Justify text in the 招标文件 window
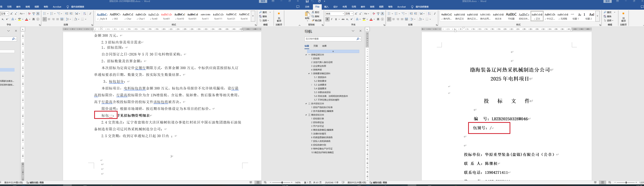The image size is (644, 186). [57, 19]
